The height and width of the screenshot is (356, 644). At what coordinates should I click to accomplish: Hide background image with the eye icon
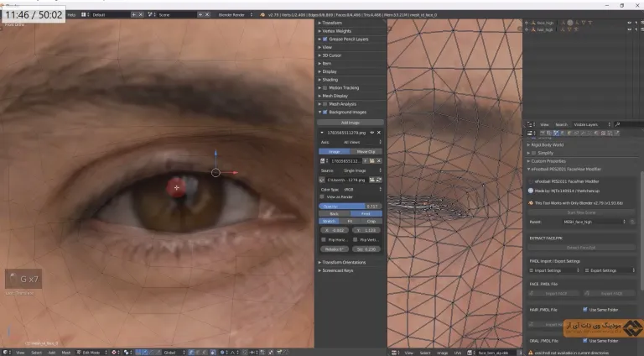[372, 133]
